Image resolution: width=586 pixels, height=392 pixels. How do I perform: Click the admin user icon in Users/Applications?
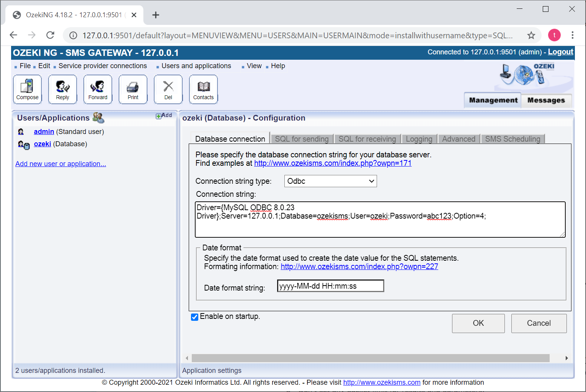tap(21, 131)
